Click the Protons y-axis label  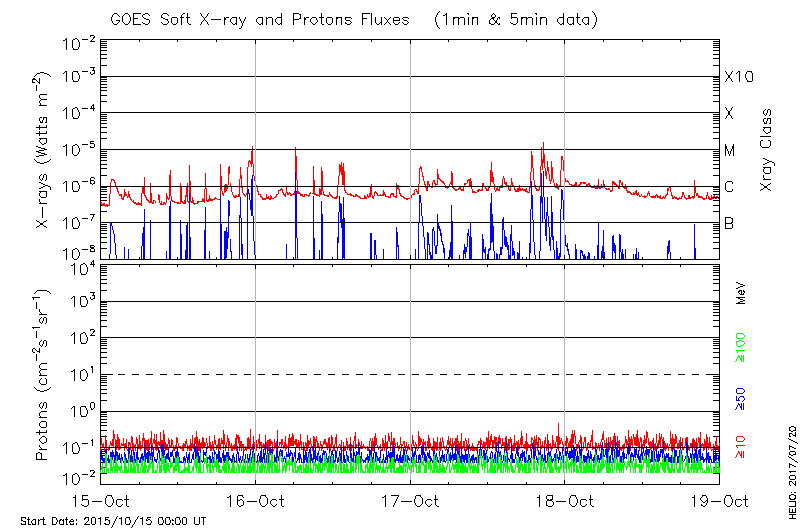[43, 376]
